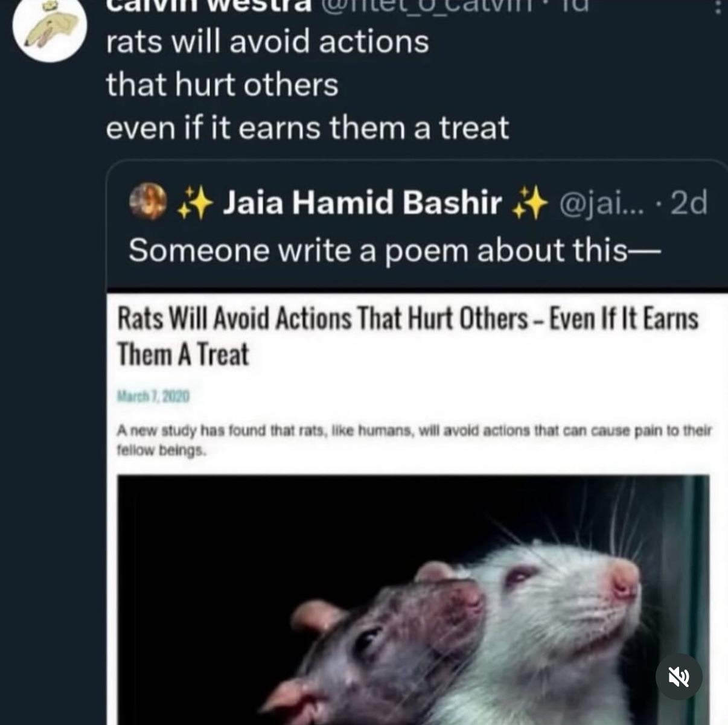Click the sparkle emoji after Bashir
The height and width of the screenshot is (725, 728).
[x=529, y=202]
